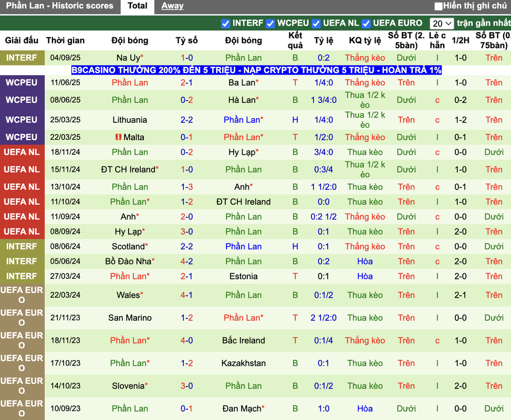Viewport: 511px width, 420px height.
Task: Open the Away tab
Action: [172, 6]
